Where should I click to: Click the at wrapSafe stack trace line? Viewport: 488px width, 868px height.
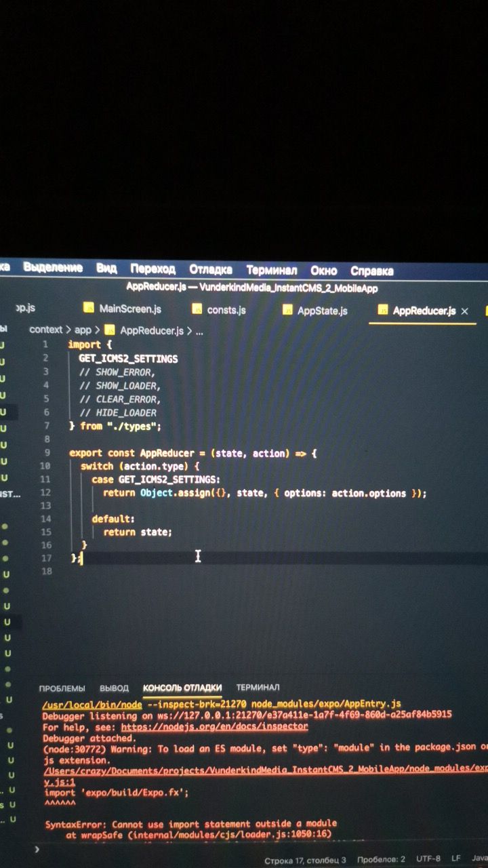tap(200, 835)
